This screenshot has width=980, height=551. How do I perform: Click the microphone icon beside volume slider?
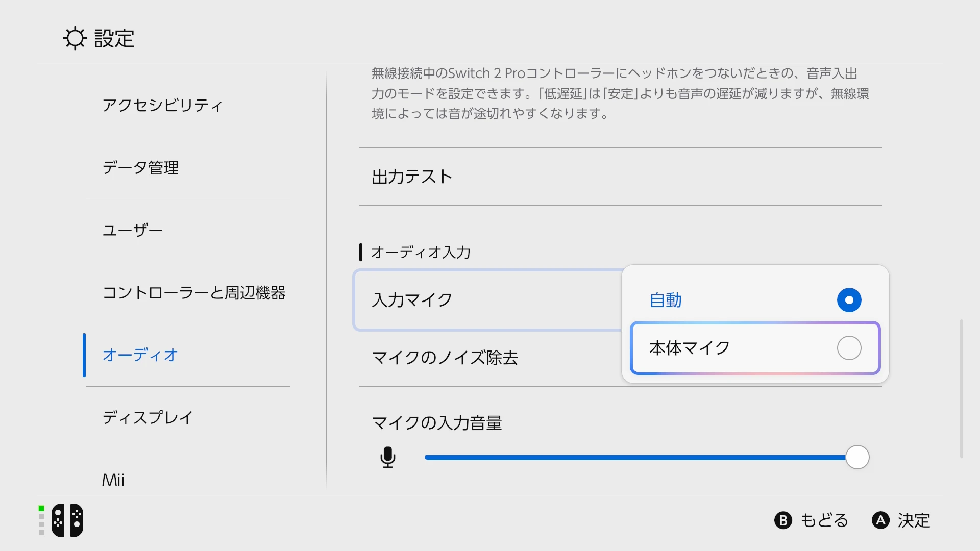(388, 457)
